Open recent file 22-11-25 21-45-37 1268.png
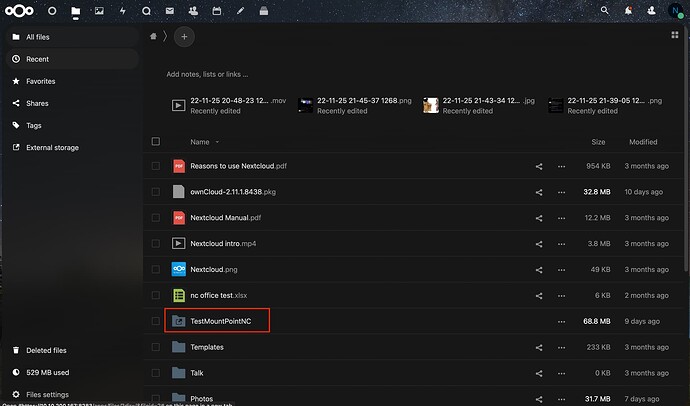Viewport: 690px width, 406px height. [355, 106]
